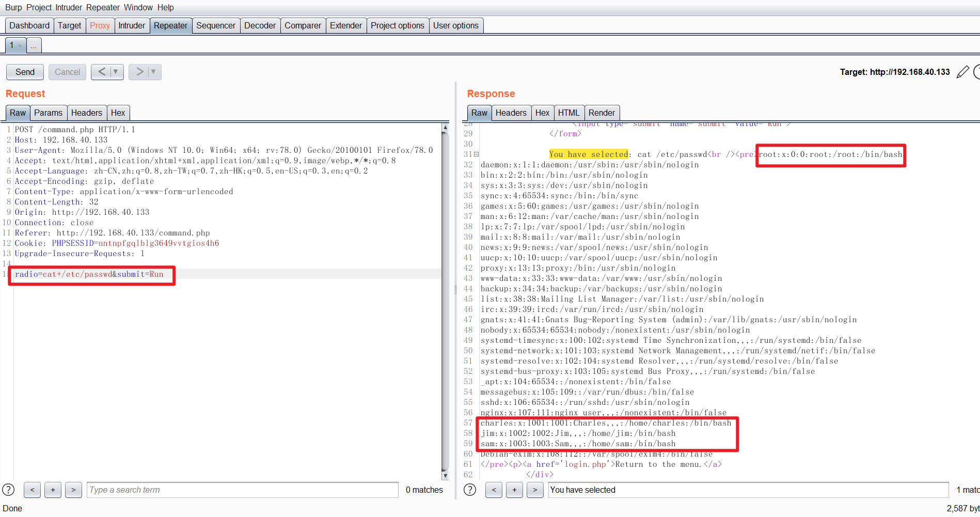This screenshot has height=517, width=980.
Task: Click the + button in response search bar
Action: pyautogui.click(x=514, y=490)
